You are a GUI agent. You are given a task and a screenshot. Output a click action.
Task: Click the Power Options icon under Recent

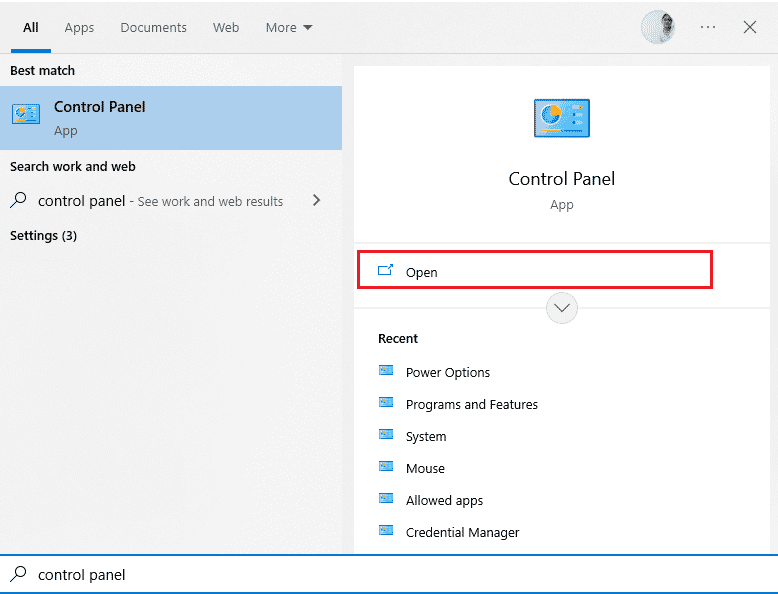[386, 371]
